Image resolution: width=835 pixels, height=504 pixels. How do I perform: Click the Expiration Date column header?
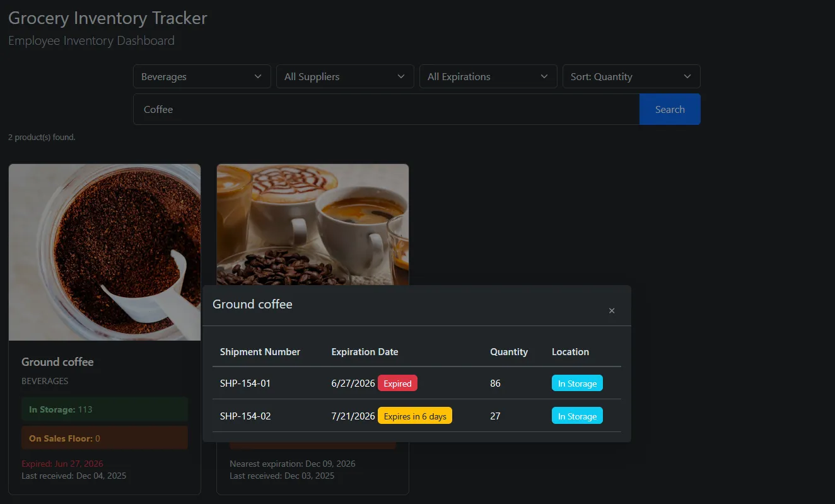[x=365, y=352]
